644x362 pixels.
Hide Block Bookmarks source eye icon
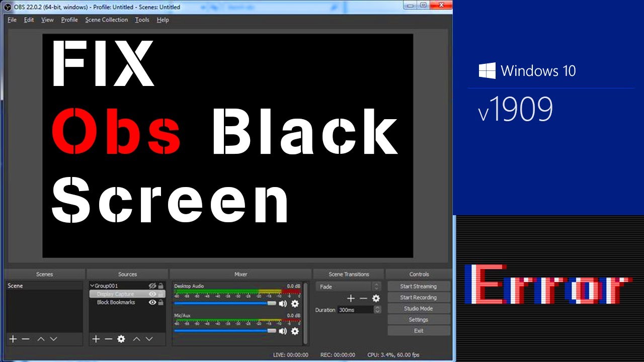[152, 302]
